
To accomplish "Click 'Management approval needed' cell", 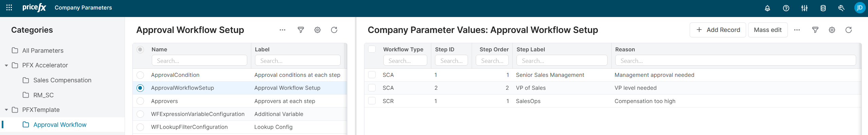I will pyautogui.click(x=654, y=75).
